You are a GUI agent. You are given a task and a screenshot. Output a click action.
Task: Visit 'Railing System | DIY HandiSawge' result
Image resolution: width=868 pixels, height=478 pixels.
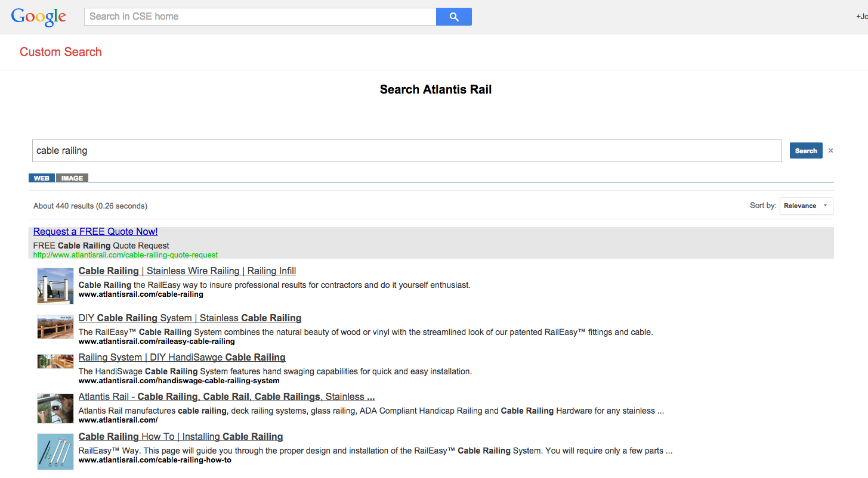182,358
